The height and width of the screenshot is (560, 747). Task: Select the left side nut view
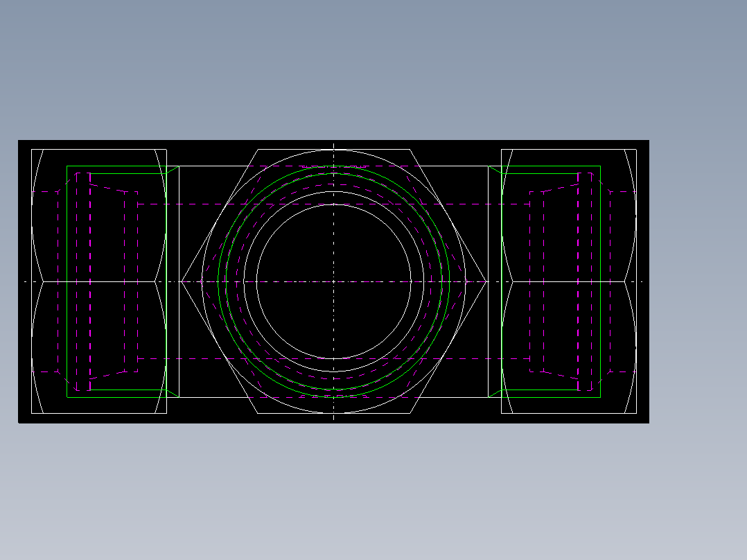(99, 281)
